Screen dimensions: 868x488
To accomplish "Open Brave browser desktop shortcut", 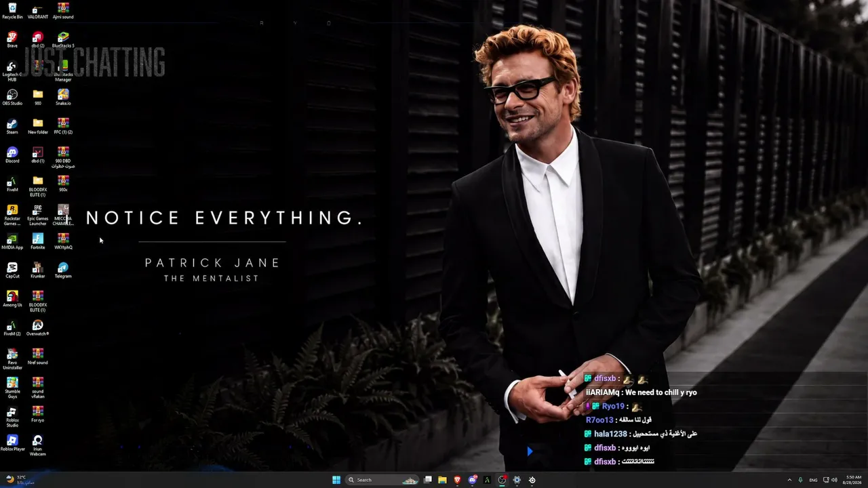I will (12, 39).
